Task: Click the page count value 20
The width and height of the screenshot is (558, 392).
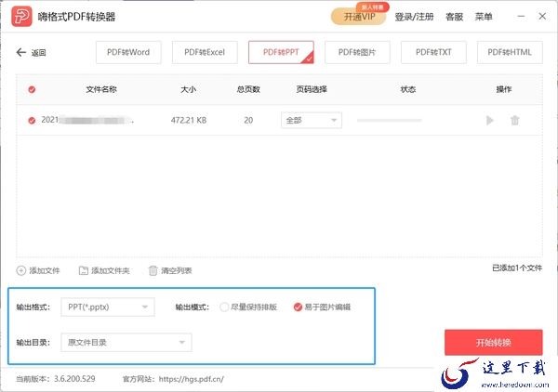Action: (x=248, y=121)
